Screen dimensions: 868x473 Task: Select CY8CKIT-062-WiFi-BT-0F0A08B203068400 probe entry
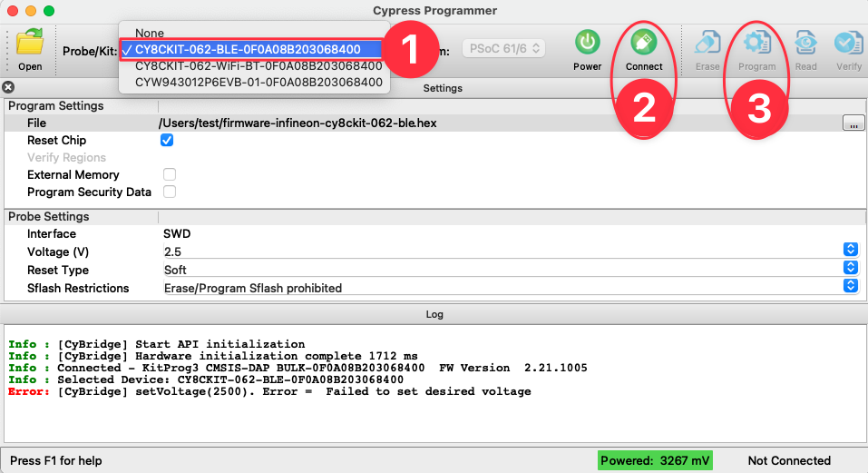point(258,66)
